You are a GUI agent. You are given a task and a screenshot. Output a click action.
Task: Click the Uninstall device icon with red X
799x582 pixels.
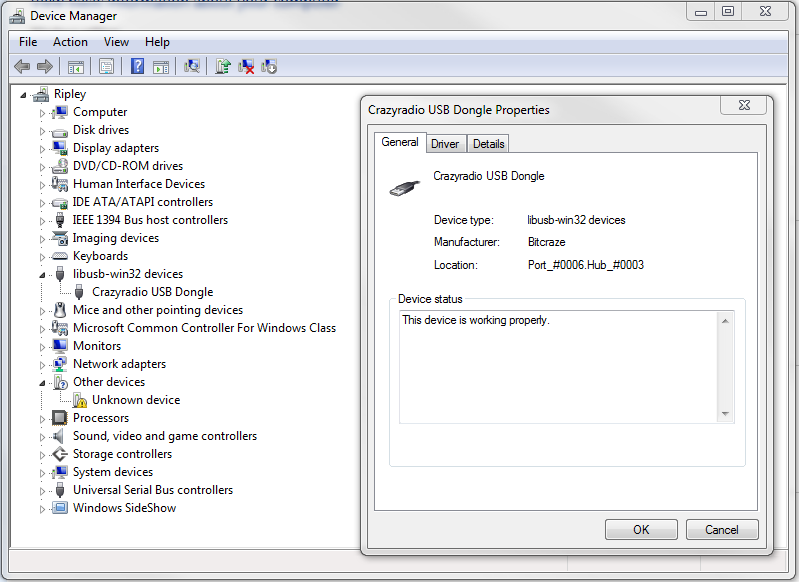point(246,67)
